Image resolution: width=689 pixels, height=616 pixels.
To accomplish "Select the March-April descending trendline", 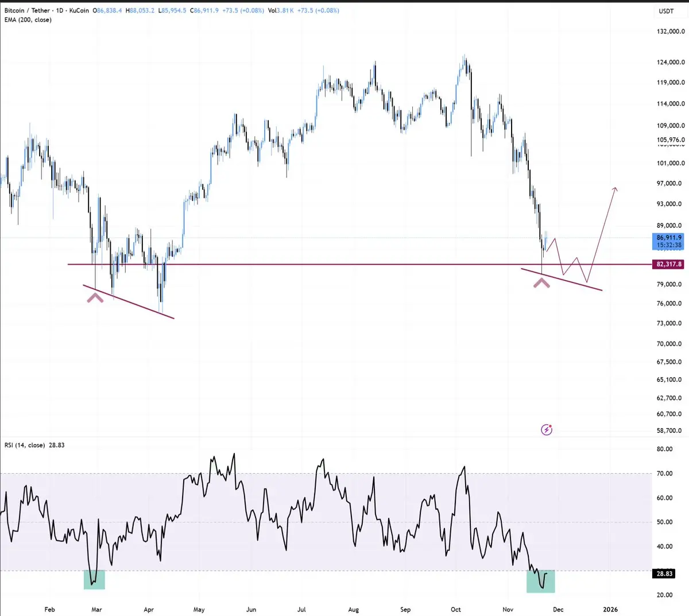I will click(x=129, y=301).
